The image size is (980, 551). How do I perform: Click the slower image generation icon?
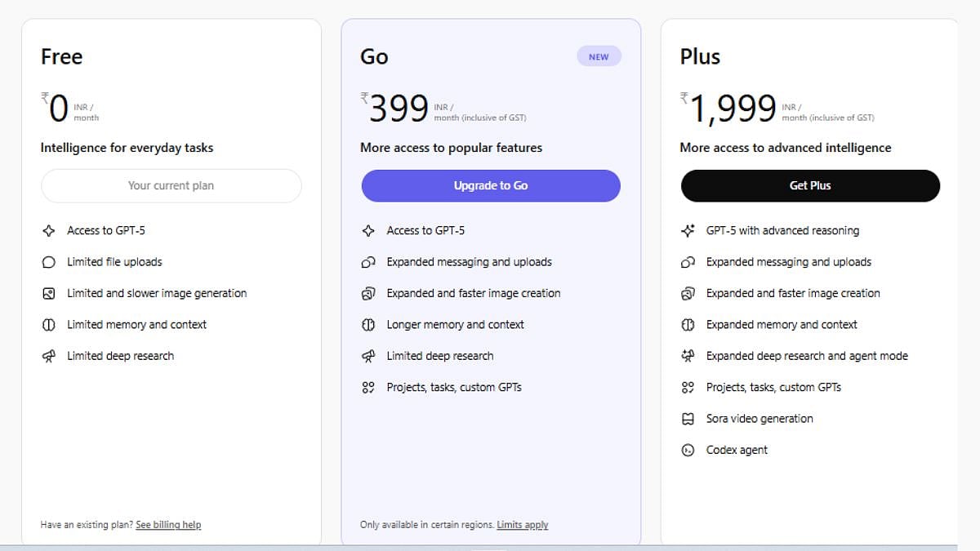click(49, 293)
